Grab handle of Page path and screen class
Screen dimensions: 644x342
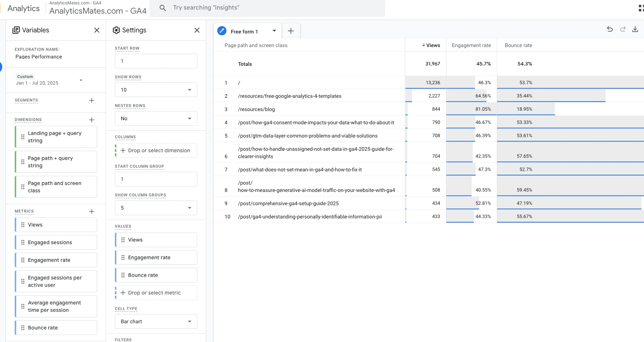pos(23,187)
